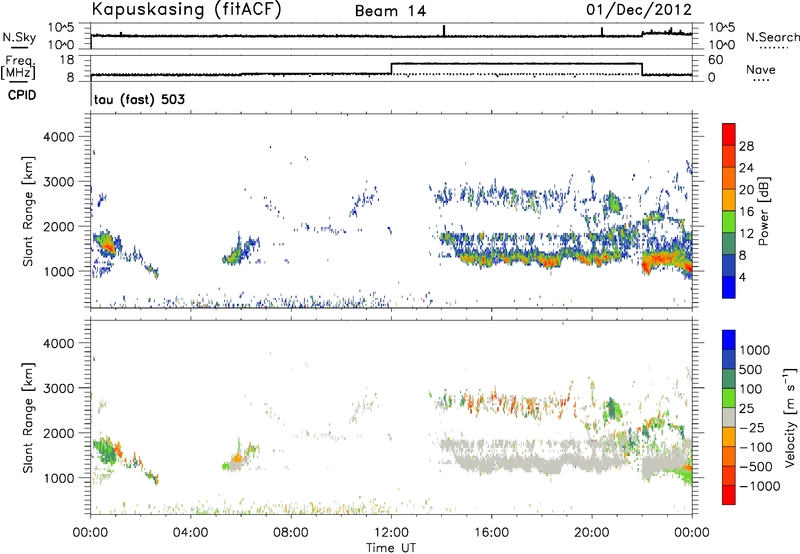Screen dimensions: 800x554
Task: Click the 16:00 time tick label
Action: point(491,533)
